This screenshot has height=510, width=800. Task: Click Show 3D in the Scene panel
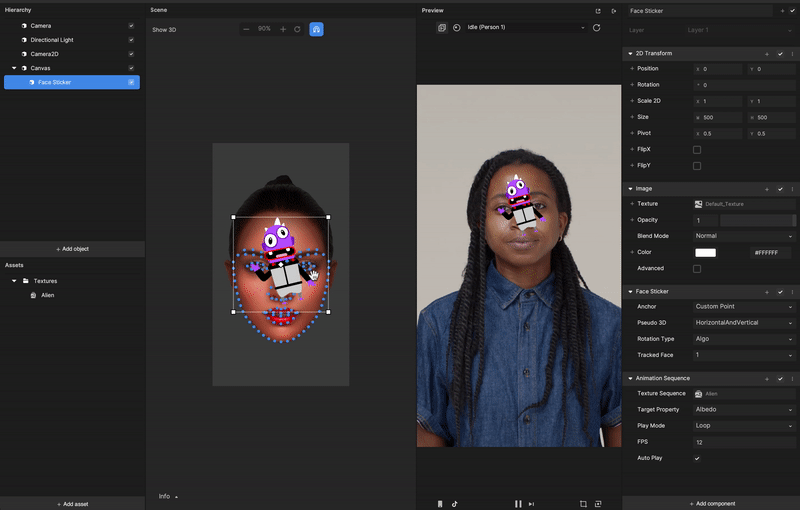164,30
